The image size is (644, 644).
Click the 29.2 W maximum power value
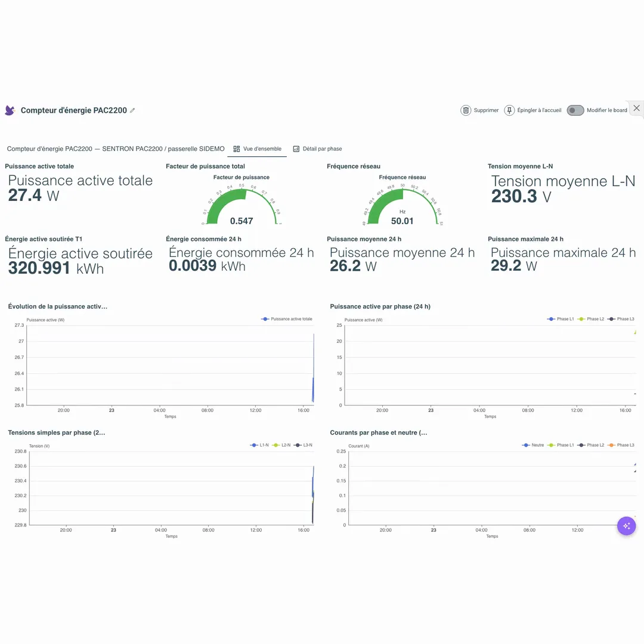point(514,266)
